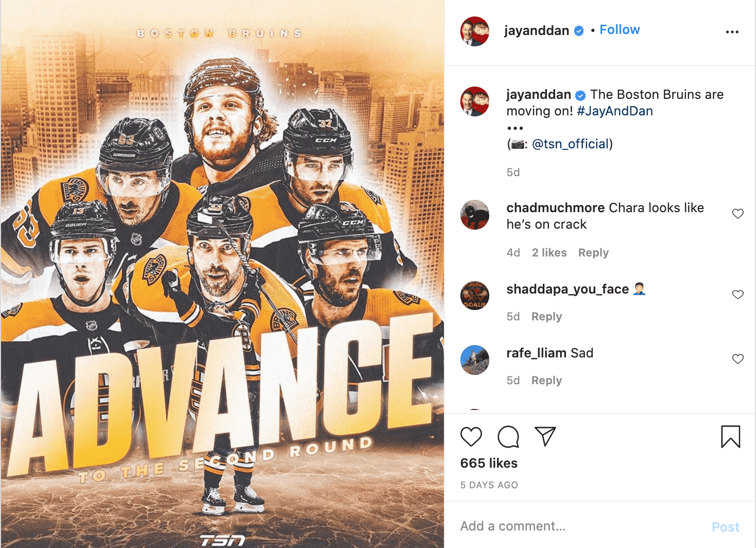The width and height of the screenshot is (756, 548).
Task: Open the comment speech bubble icon
Action: point(508,437)
